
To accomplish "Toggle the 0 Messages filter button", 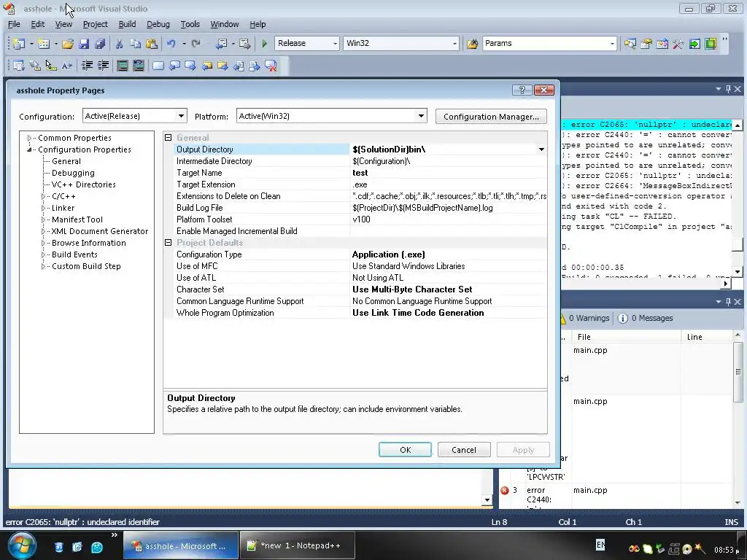I will [646, 318].
